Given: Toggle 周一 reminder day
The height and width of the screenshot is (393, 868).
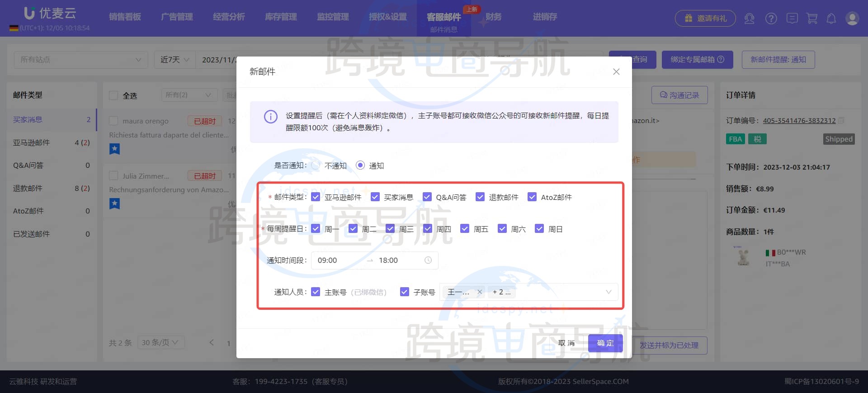Looking at the screenshot, I should point(316,228).
